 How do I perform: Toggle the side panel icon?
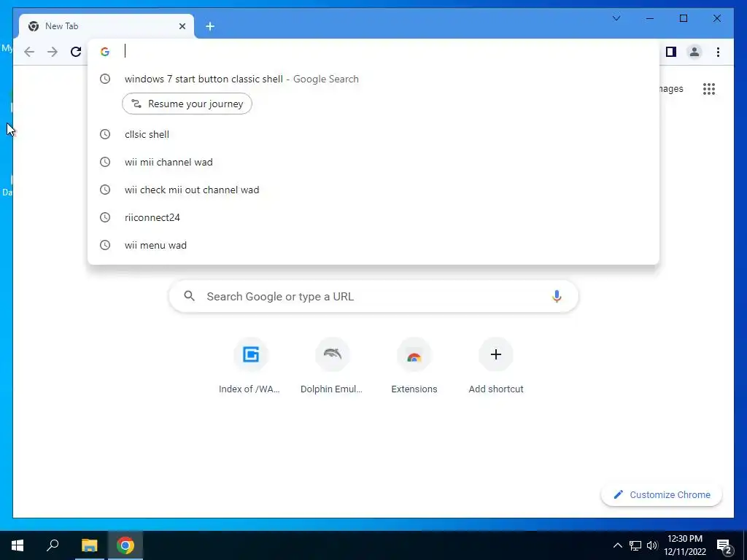(671, 52)
